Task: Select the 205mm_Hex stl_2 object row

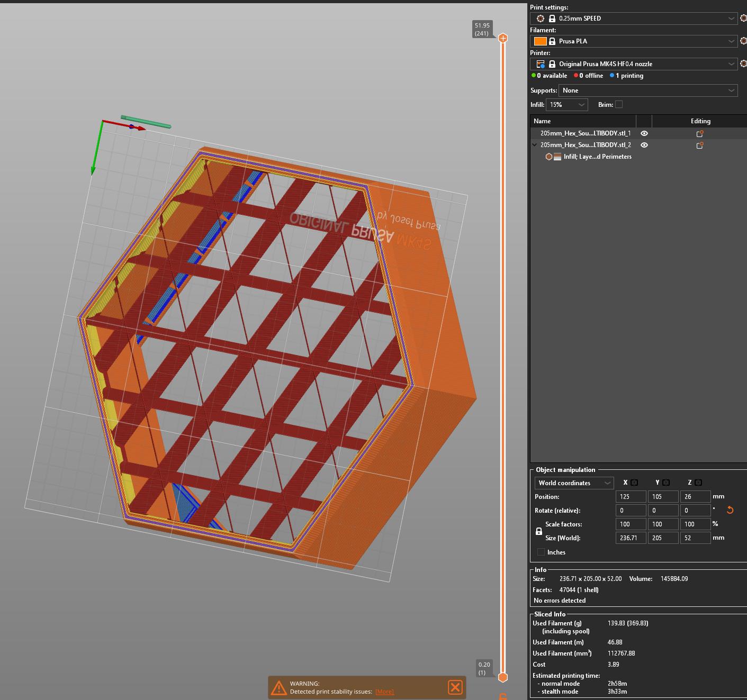Action: (x=638, y=145)
